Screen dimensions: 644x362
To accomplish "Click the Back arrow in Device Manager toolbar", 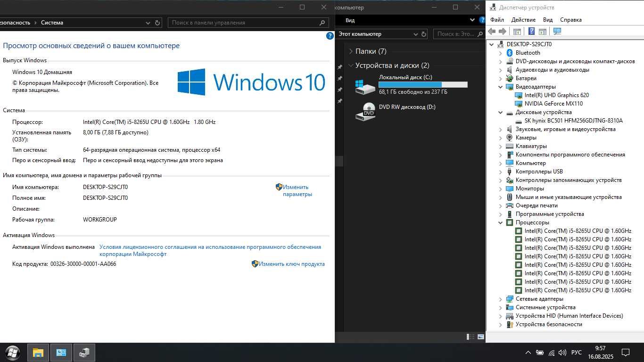I will 492,32.
